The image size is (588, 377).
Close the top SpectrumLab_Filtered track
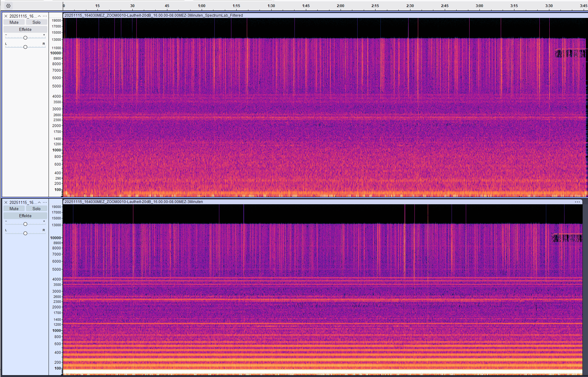click(x=6, y=16)
